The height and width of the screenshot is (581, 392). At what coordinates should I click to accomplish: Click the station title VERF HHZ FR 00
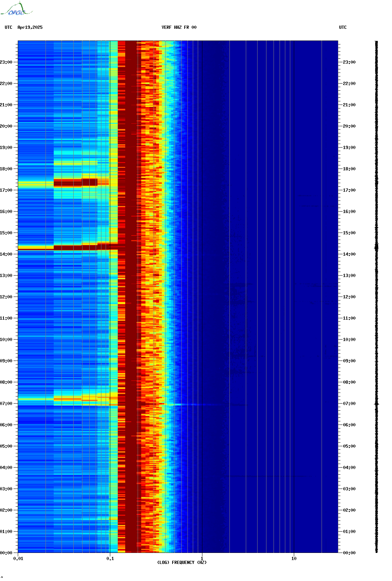coord(179,27)
